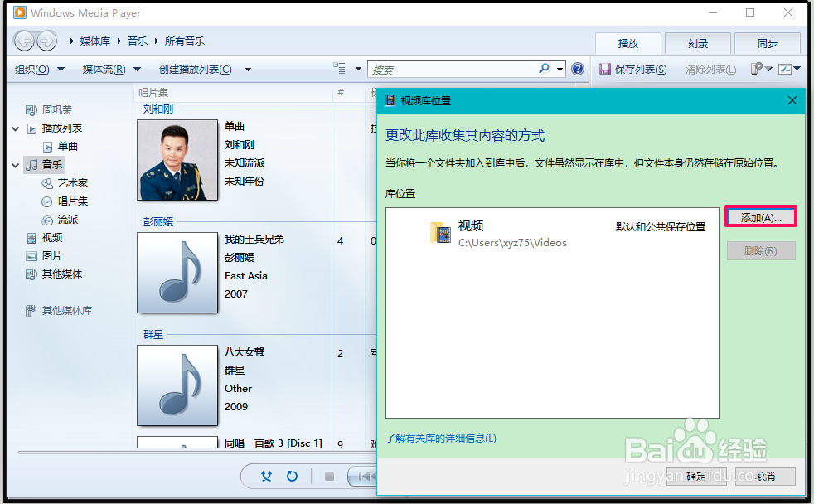The image size is (814, 504).
Task: Open the 组织(O) dropdown menu
Action: coord(40,69)
